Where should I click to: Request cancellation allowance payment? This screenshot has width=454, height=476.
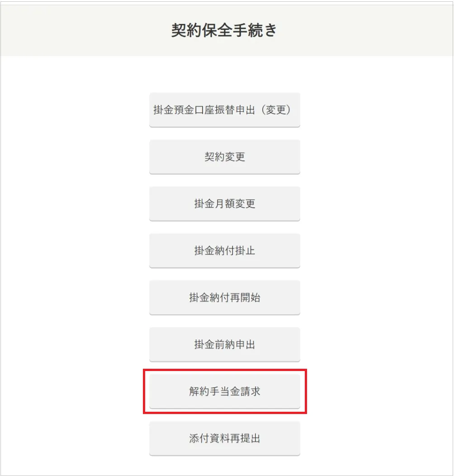224,391
